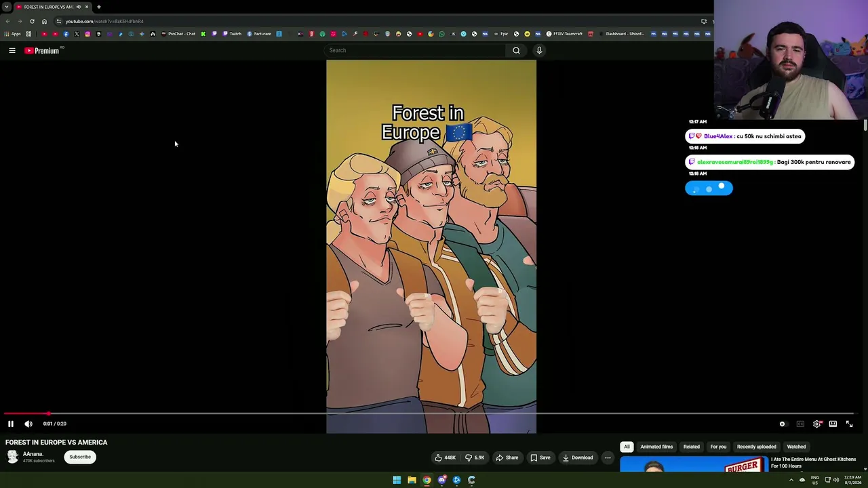Mute the tab via its speaker icon

point(79,7)
